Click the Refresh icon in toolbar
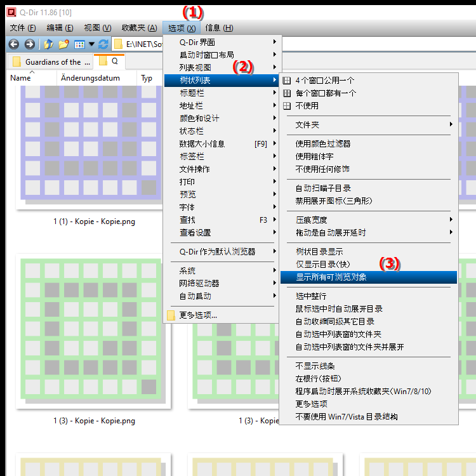 [x=103, y=44]
